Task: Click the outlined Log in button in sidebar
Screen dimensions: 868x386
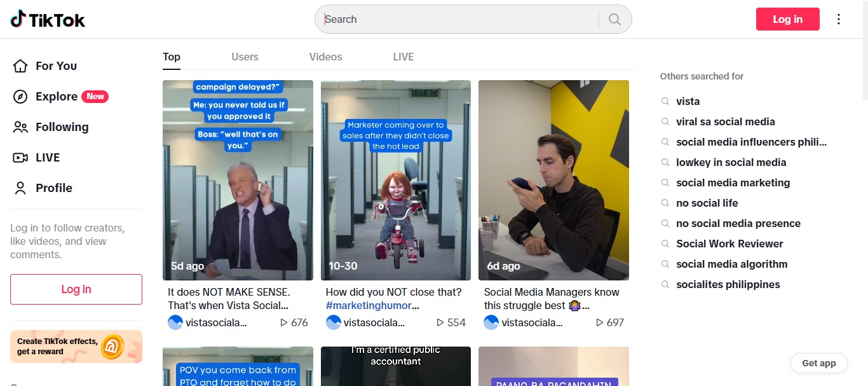Action: click(x=76, y=289)
